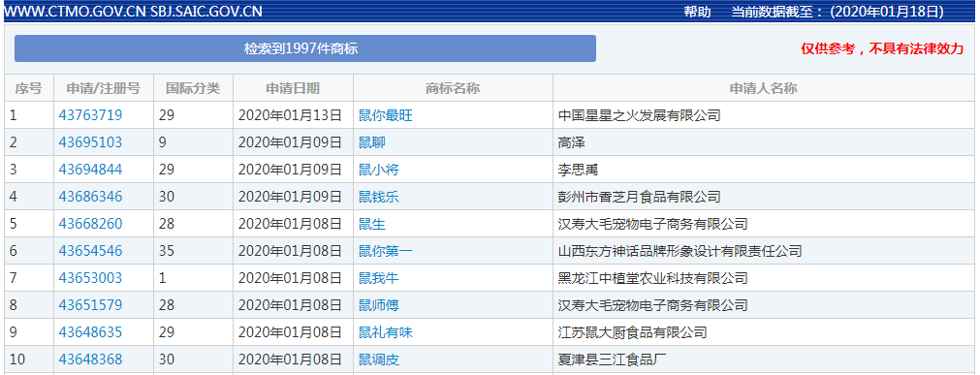Image resolution: width=980 pixels, height=375 pixels.
Task: Open trademark 鼠礼有味
Action: click(x=386, y=332)
